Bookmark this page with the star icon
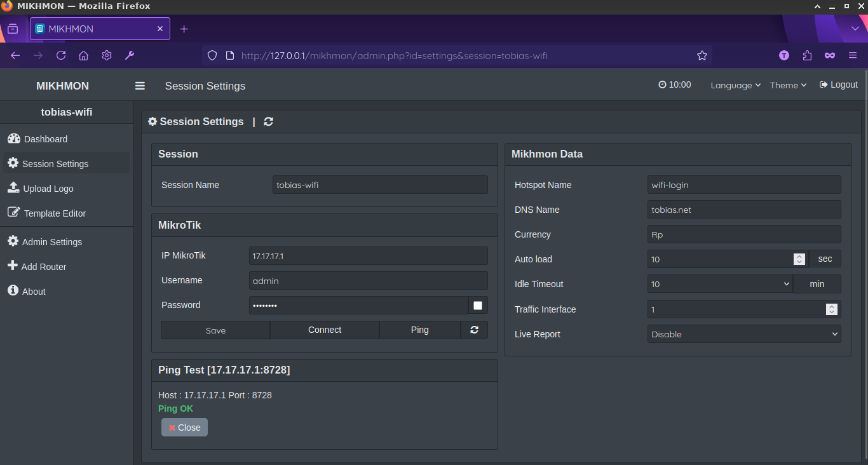868x465 pixels. (x=702, y=55)
